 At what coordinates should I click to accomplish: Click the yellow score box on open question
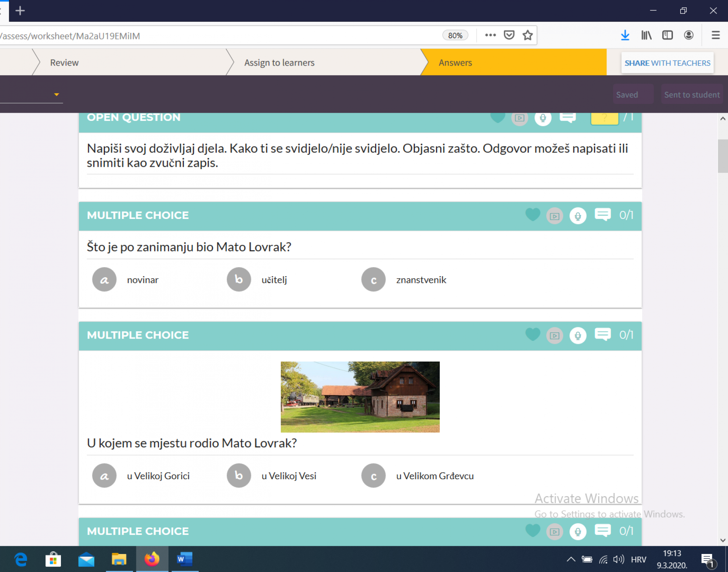(x=604, y=118)
